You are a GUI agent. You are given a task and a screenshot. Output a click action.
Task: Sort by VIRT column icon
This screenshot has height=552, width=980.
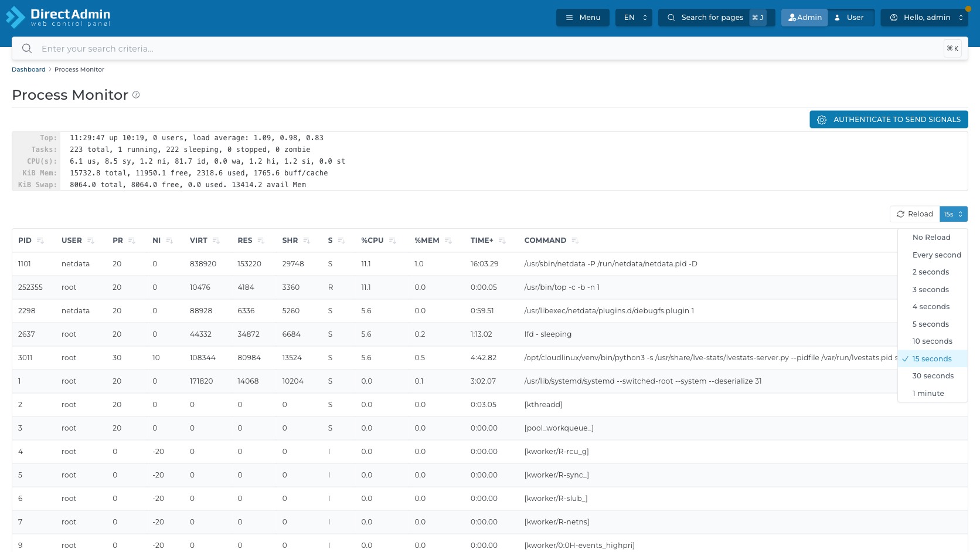pyautogui.click(x=216, y=241)
